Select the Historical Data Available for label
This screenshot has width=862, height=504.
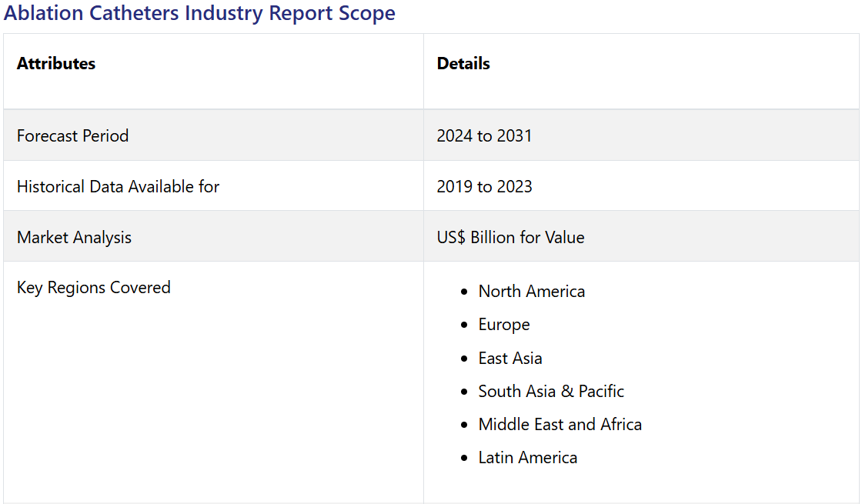pos(118,187)
